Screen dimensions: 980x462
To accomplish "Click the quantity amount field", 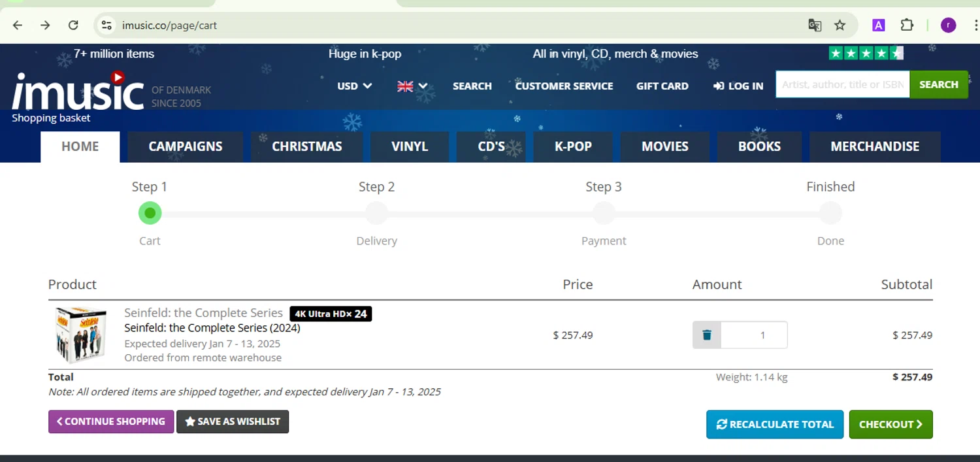I will (x=754, y=335).
